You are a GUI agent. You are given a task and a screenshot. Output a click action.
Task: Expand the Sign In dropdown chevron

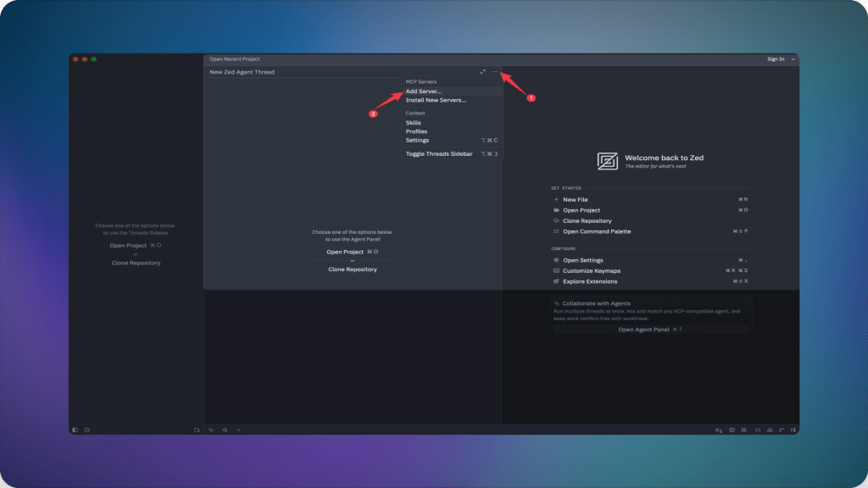click(793, 59)
